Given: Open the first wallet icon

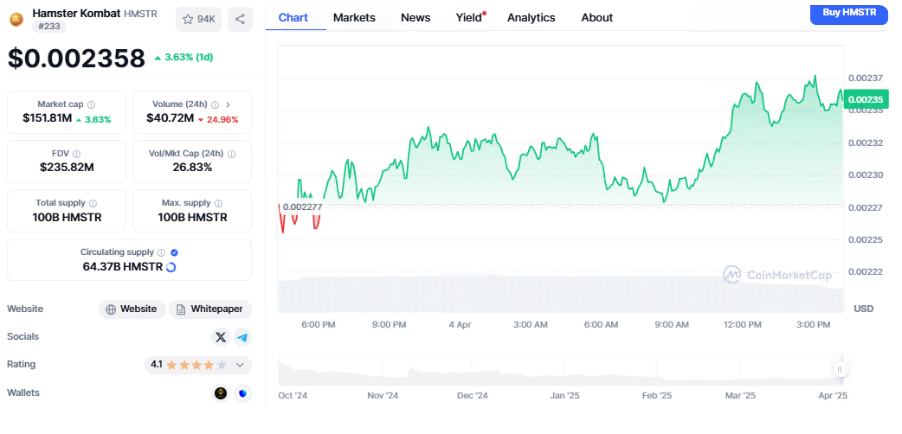Looking at the screenshot, I should 221,393.
